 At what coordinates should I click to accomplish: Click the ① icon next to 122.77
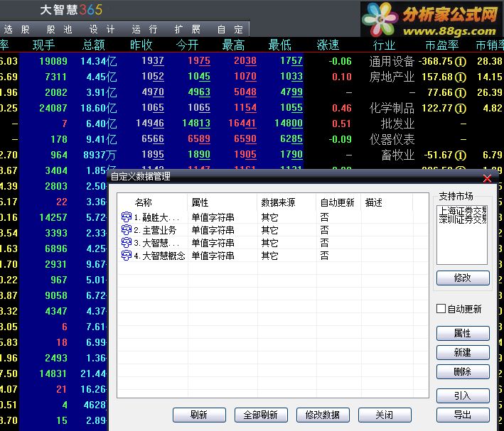pos(461,109)
